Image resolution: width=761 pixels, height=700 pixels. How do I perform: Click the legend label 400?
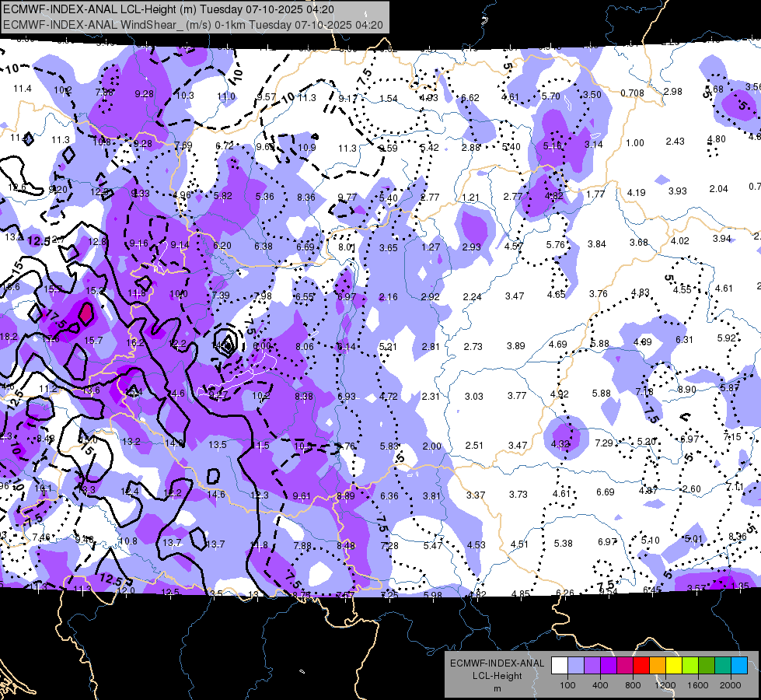[600, 685]
